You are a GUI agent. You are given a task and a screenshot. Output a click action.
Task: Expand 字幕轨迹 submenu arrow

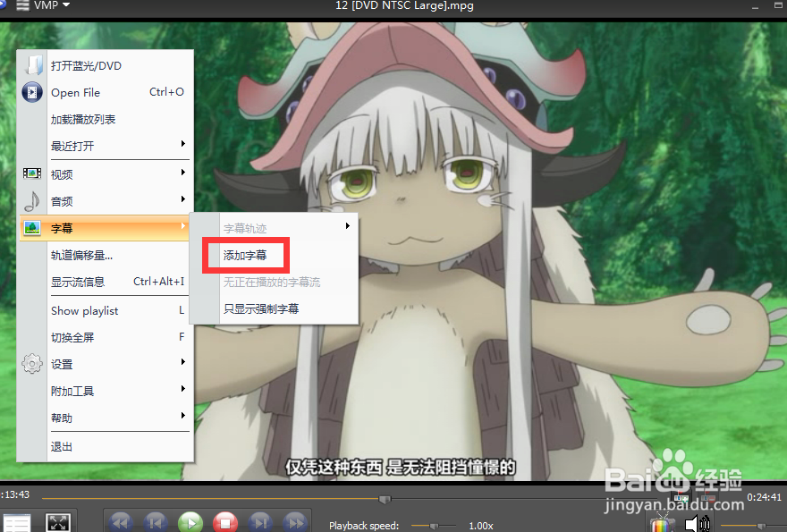(x=347, y=226)
